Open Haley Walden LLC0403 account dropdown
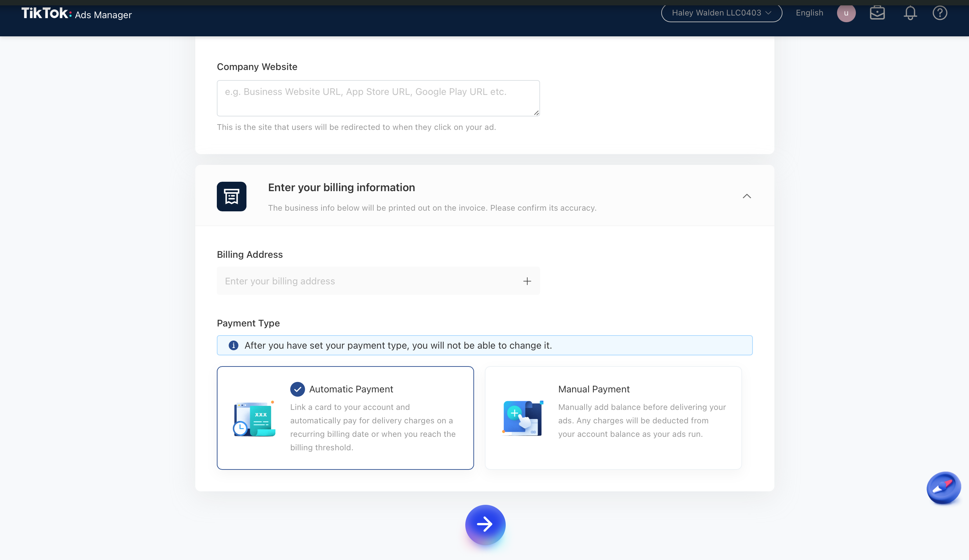Screen dimensions: 969x560 point(721,13)
